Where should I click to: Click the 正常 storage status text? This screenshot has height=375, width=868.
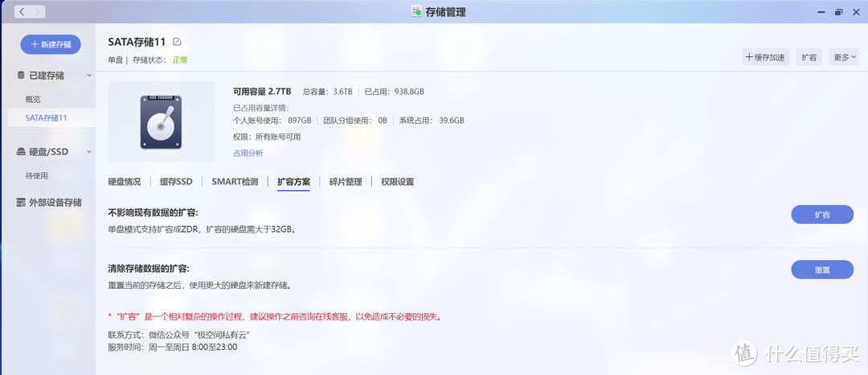click(180, 60)
